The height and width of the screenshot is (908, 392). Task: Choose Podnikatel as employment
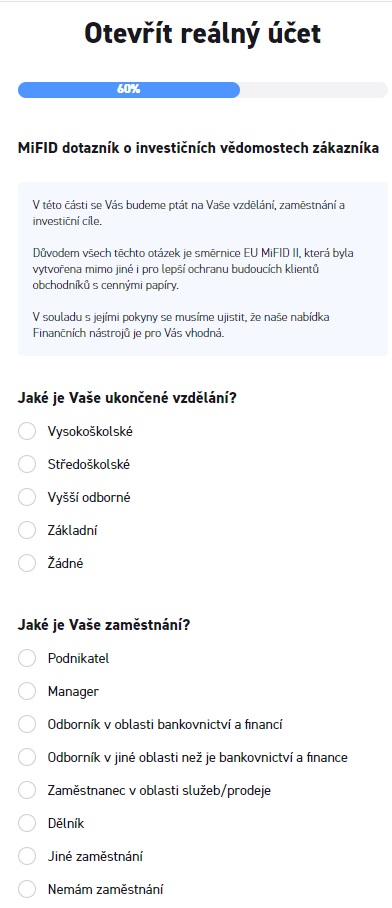tap(27, 658)
